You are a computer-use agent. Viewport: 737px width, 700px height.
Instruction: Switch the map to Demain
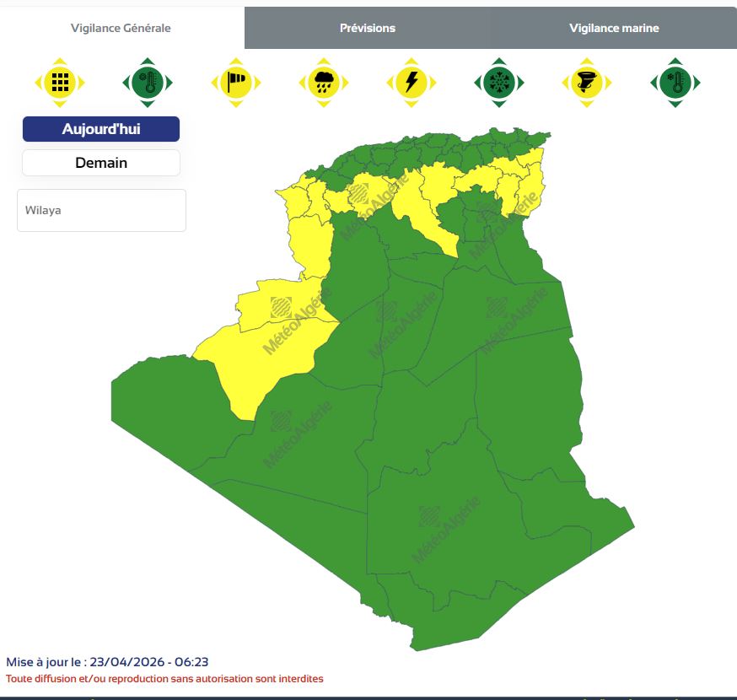point(101,163)
